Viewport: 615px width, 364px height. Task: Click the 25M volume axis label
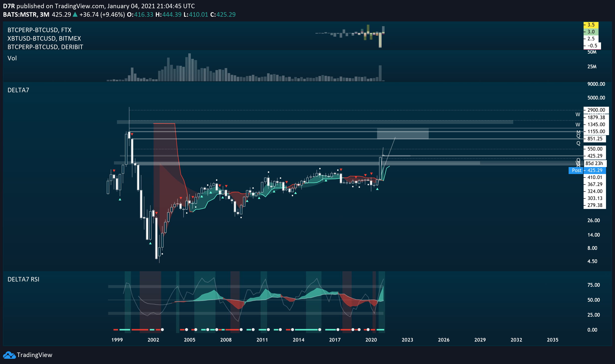(592, 67)
